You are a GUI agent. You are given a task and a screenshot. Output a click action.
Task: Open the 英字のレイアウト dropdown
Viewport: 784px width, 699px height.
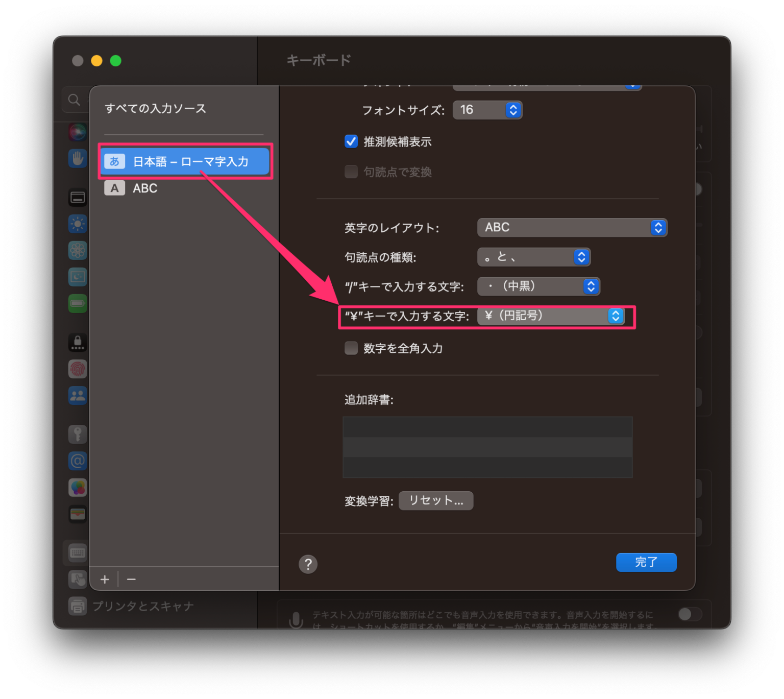(573, 227)
